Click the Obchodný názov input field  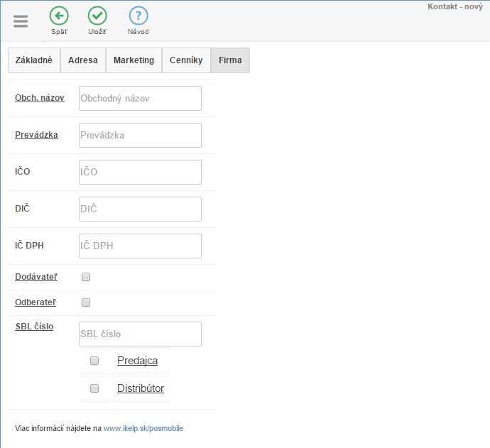tap(140, 99)
